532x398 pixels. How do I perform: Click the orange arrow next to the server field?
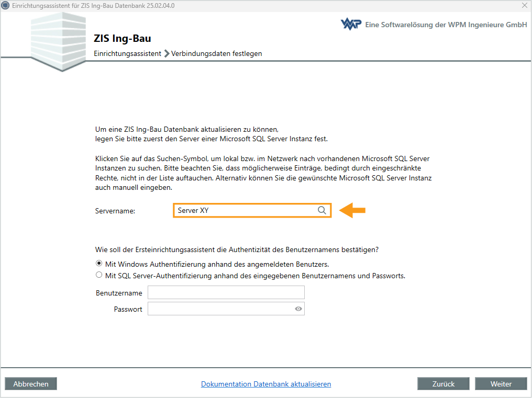[352, 210]
